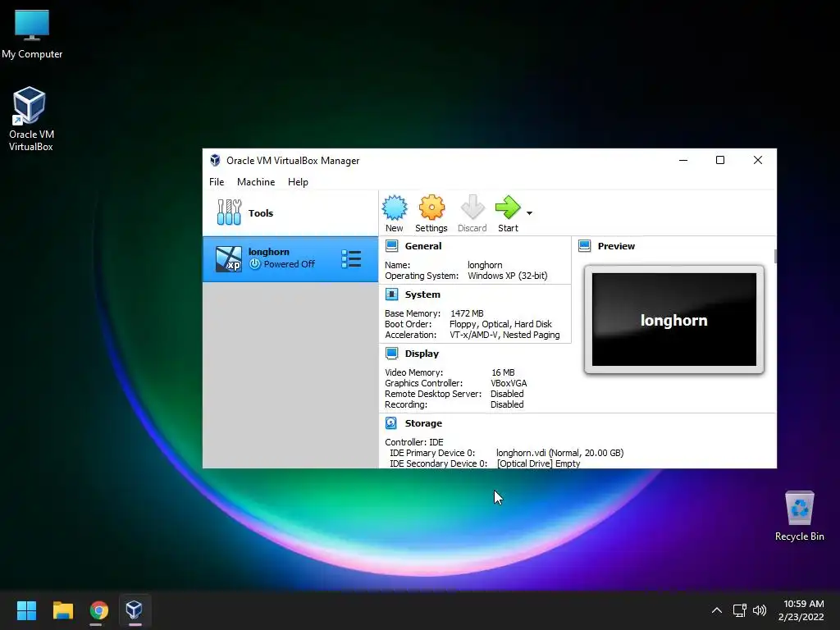The height and width of the screenshot is (630, 840).
Task: Open longhorn machine tools list menu icon
Action: (351, 259)
